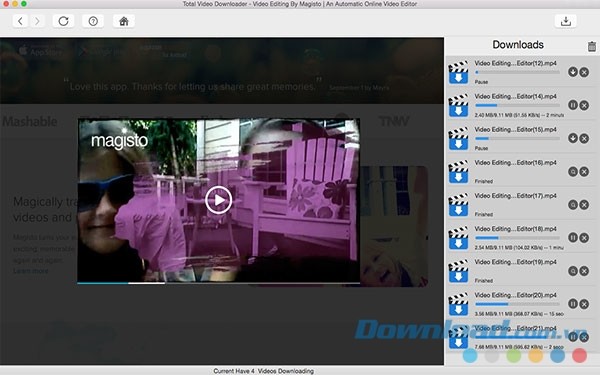
Task: Go to the home page
Action: tap(124, 21)
